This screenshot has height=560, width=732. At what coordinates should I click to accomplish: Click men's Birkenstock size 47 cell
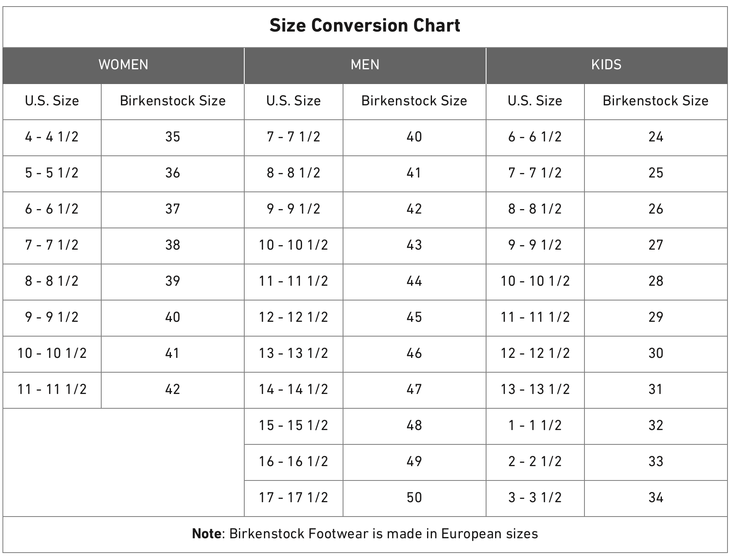(x=414, y=390)
